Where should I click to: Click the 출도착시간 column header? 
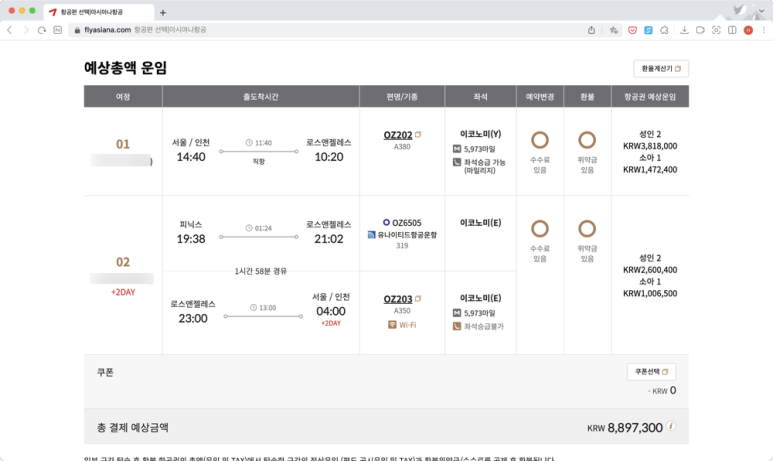click(261, 97)
